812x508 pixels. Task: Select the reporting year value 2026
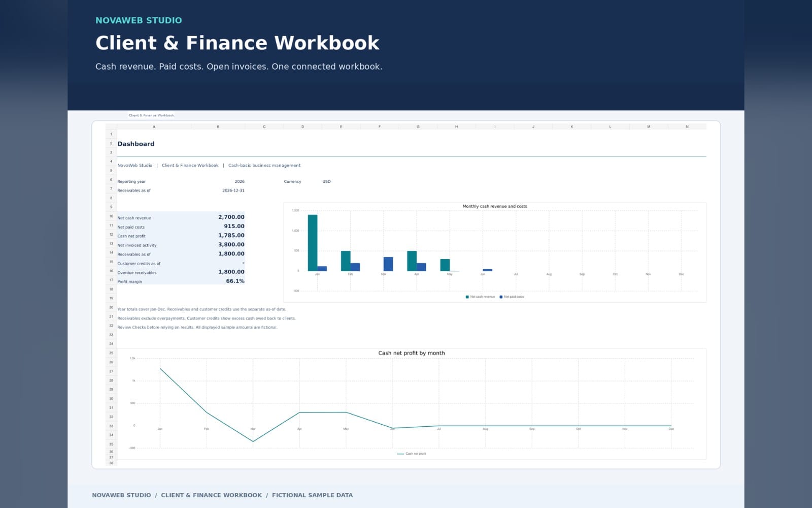point(240,181)
